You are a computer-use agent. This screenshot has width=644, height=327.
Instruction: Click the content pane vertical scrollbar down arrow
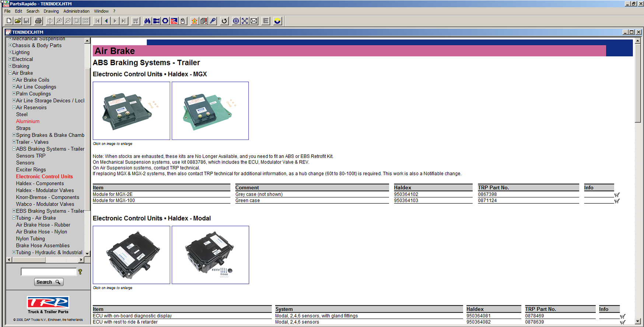(638, 321)
